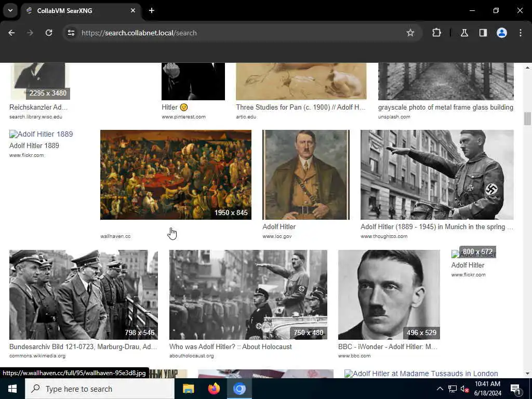Open 'Adolf Hitler at Madame Tussauds in London' image
Screen dimensions: 532x399
(x=421, y=374)
